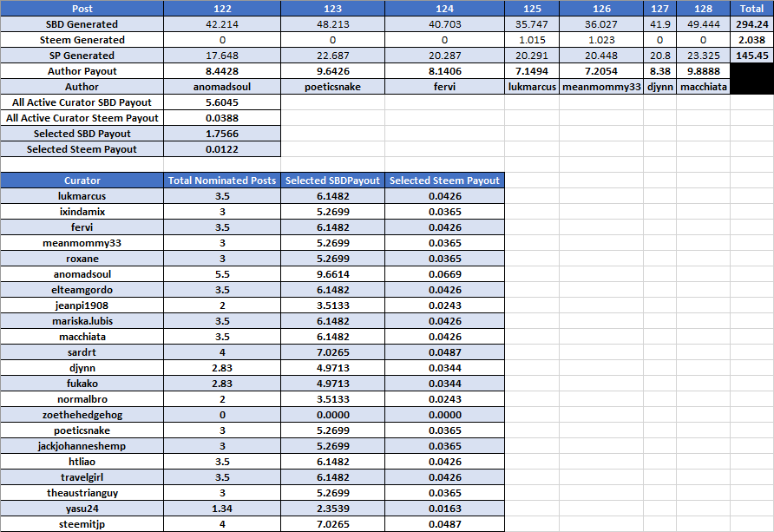This screenshot has width=774, height=532.
Task: Click the Steem total cell 2.038
Action: (x=751, y=40)
